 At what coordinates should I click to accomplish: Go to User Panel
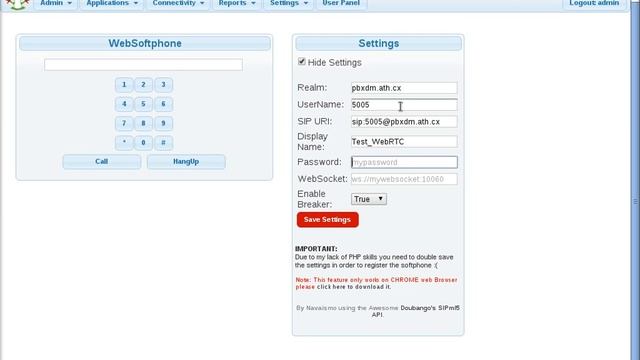tap(341, 4)
